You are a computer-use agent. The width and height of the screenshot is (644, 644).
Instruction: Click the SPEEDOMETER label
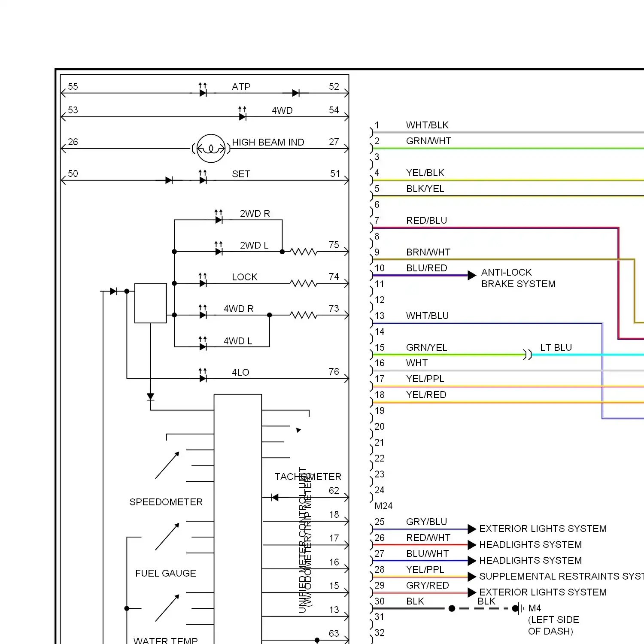[x=166, y=502]
